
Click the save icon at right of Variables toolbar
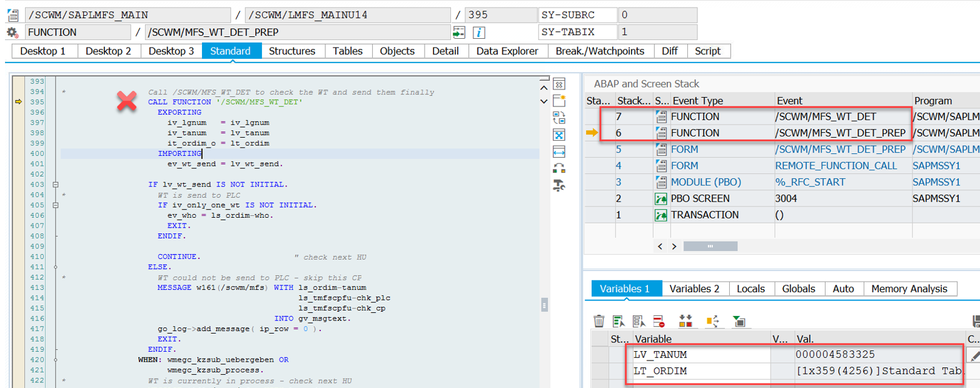(975, 321)
